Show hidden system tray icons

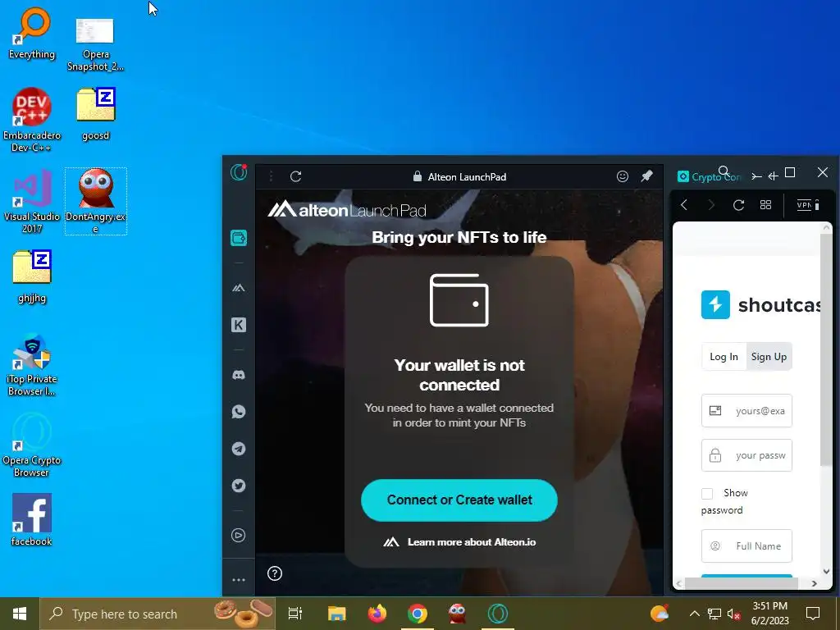[694, 614]
